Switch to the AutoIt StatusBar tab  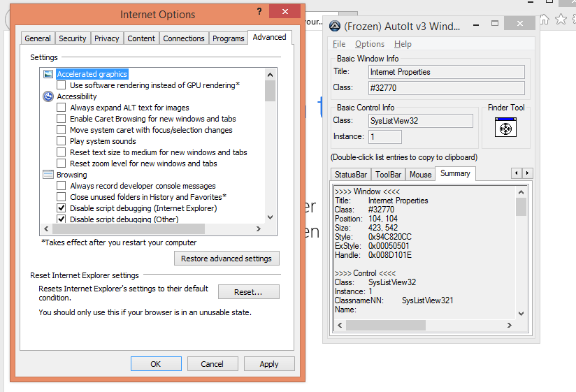351,175
